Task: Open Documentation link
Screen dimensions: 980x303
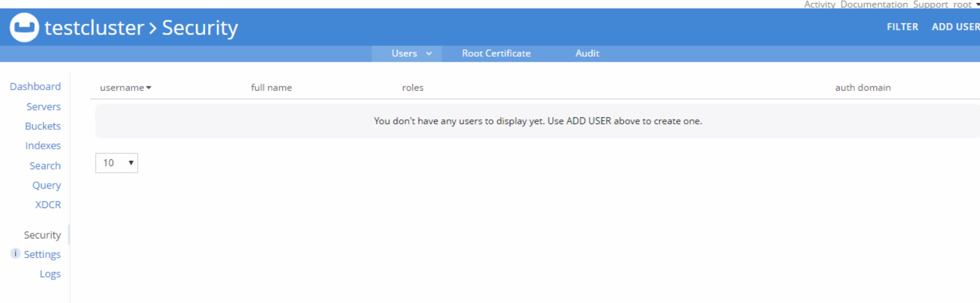Action: 874,4
